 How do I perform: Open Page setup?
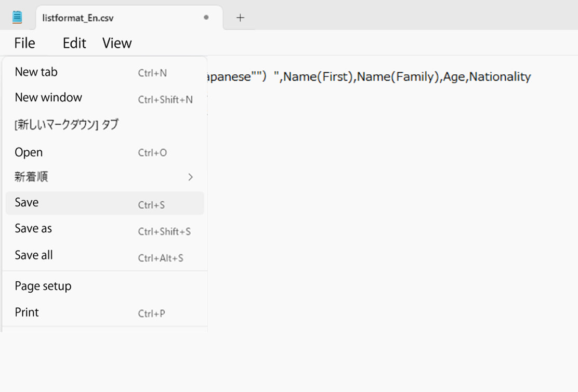(x=43, y=285)
